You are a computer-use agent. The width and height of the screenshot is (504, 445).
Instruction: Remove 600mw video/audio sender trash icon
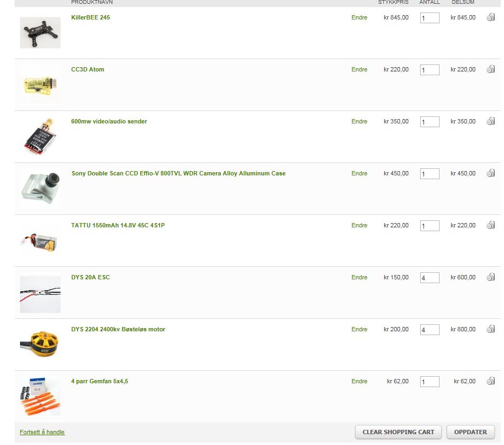[490, 121]
